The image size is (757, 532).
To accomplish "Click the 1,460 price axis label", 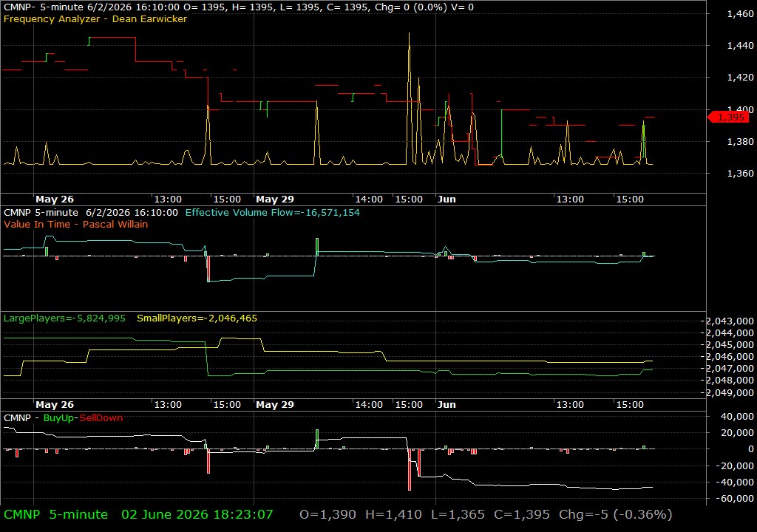I will point(740,14).
